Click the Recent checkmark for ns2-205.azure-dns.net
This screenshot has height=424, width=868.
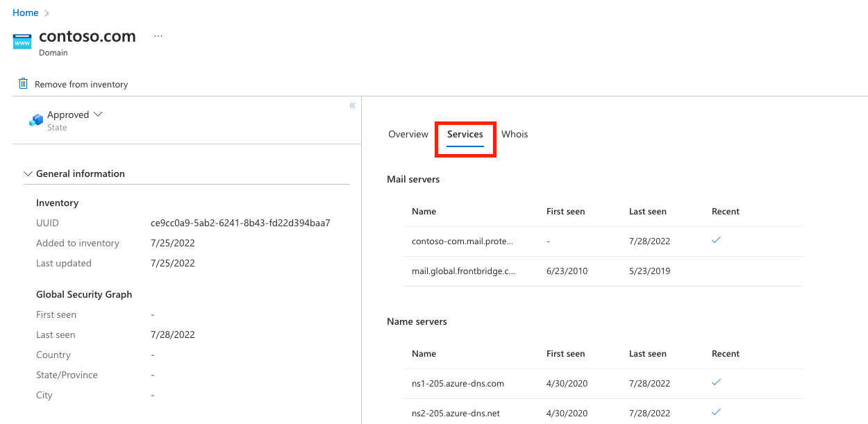pyautogui.click(x=715, y=412)
